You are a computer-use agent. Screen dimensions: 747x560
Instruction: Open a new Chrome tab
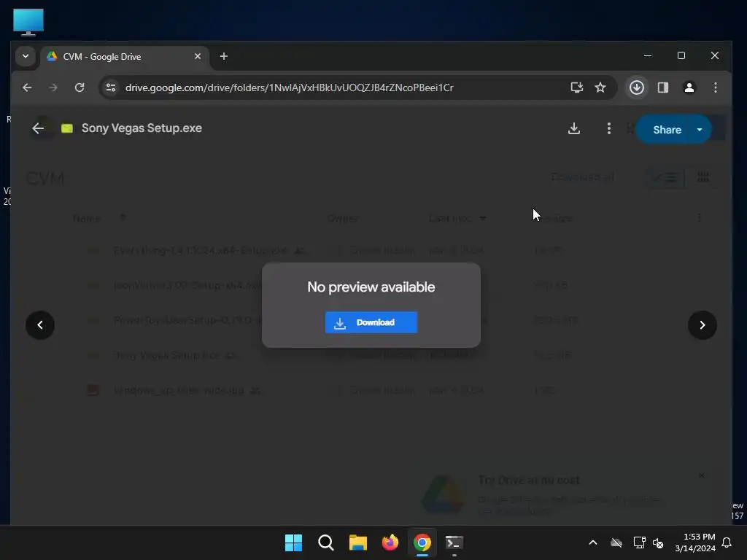(223, 56)
